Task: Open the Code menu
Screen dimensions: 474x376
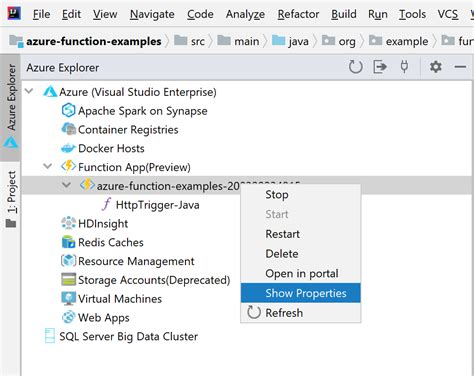Action: click(x=200, y=14)
